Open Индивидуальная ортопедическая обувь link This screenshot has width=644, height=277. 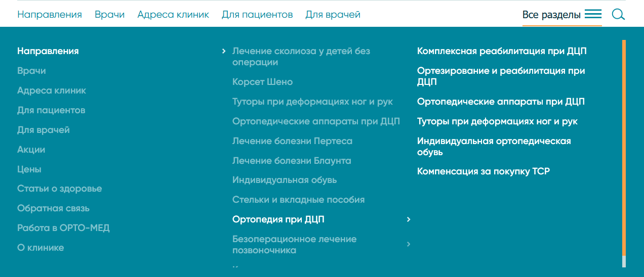tap(494, 146)
